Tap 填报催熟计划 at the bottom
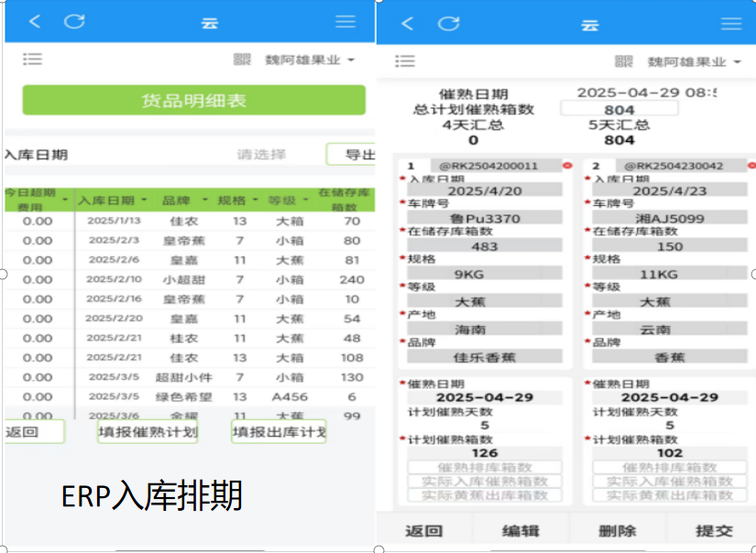 148,432
